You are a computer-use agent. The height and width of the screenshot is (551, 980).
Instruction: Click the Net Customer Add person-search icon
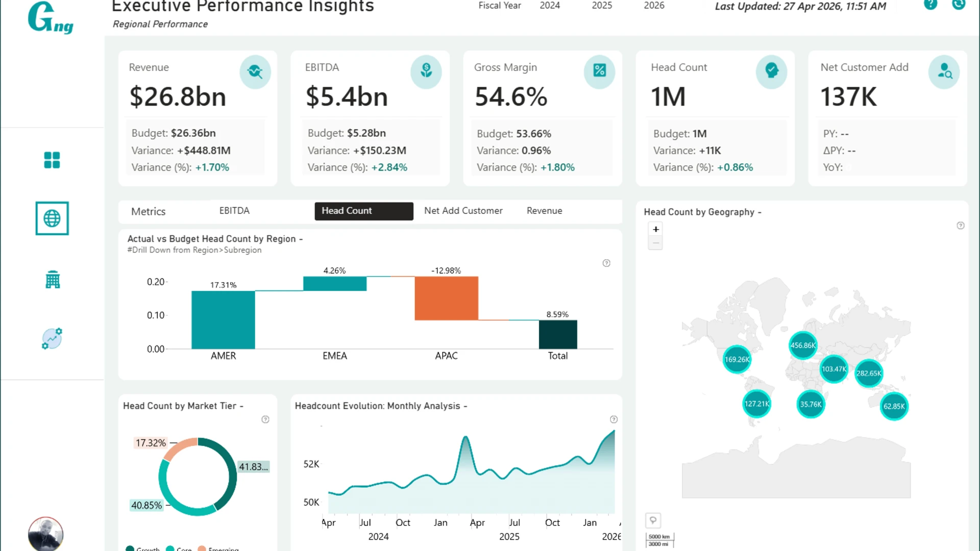click(x=944, y=71)
